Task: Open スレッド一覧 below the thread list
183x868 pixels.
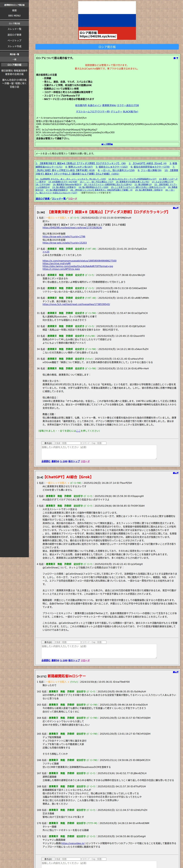Action: click(59, 198)
